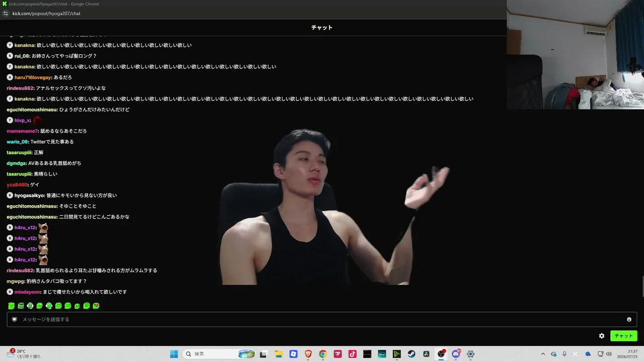
Task: Click the microphone icon in the system tray
Action: click(x=565, y=354)
